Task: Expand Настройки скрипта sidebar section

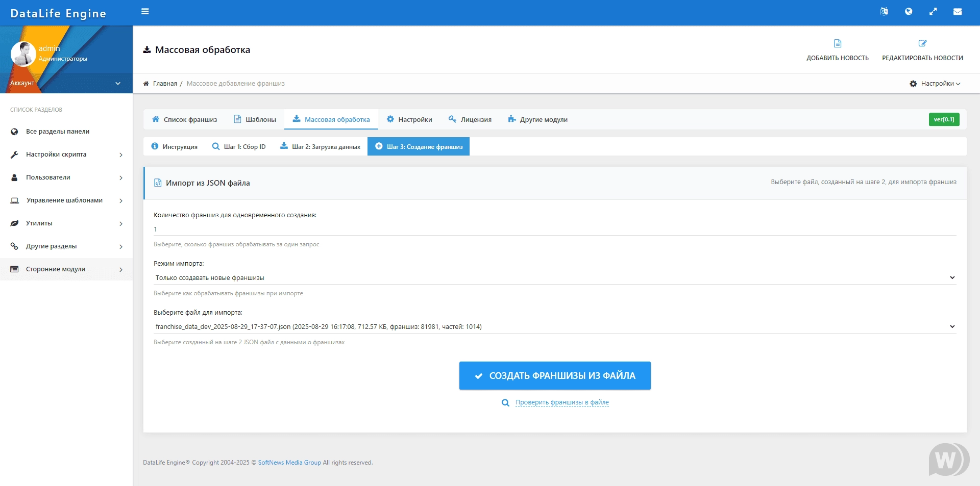Action: coord(66,155)
